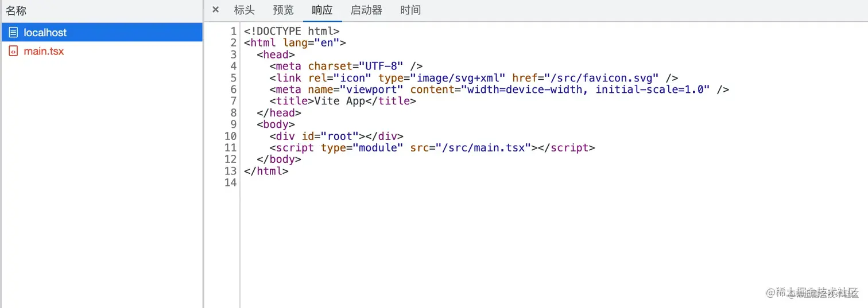This screenshot has height=308, width=868.
Task: Switch to the 标头 tab
Action: (x=245, y=10)
